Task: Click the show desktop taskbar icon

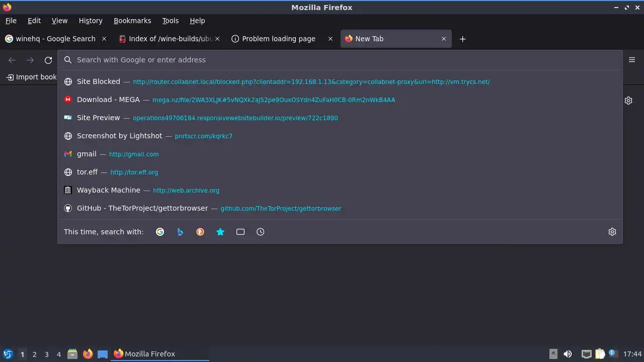Action: point(103,354)
